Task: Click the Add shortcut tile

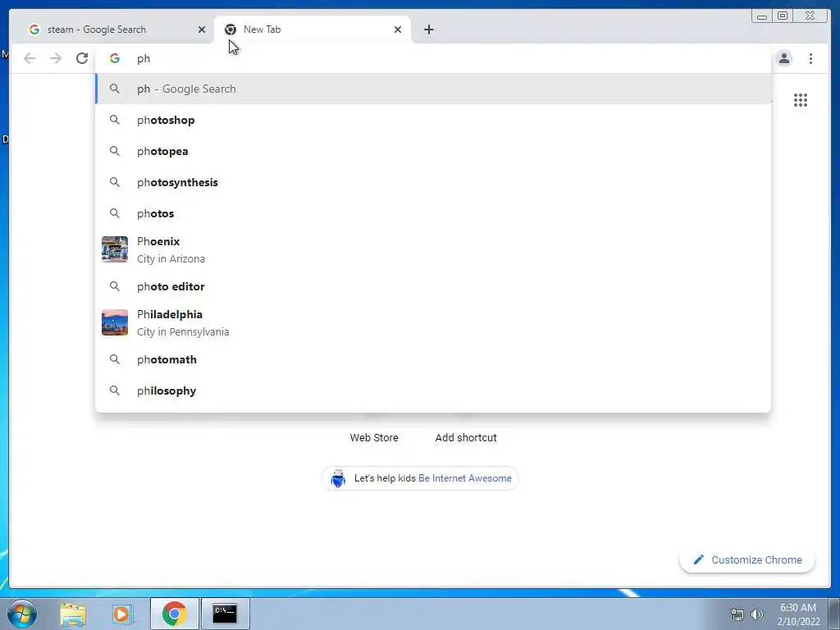Action: [x=466, y=438]
